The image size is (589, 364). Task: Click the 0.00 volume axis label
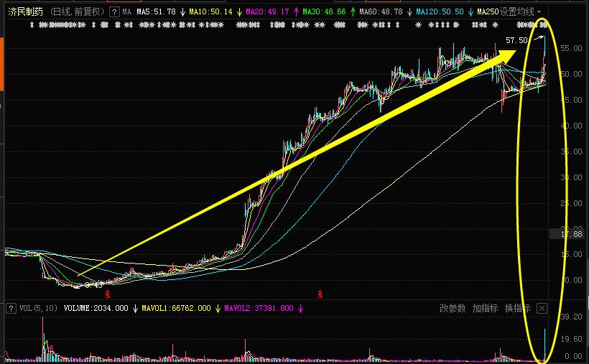(x=573, y=356)
